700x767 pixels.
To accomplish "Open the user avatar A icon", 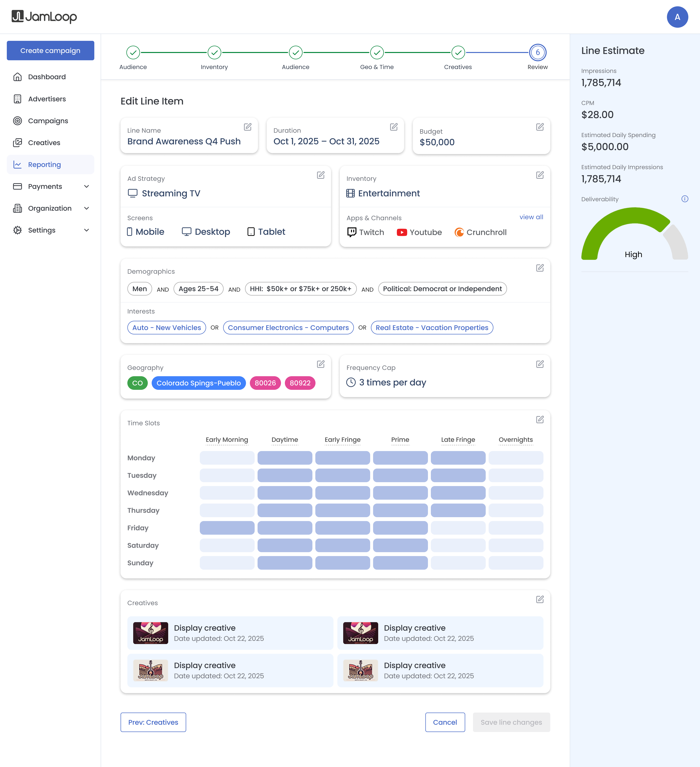I will (677, 17).
